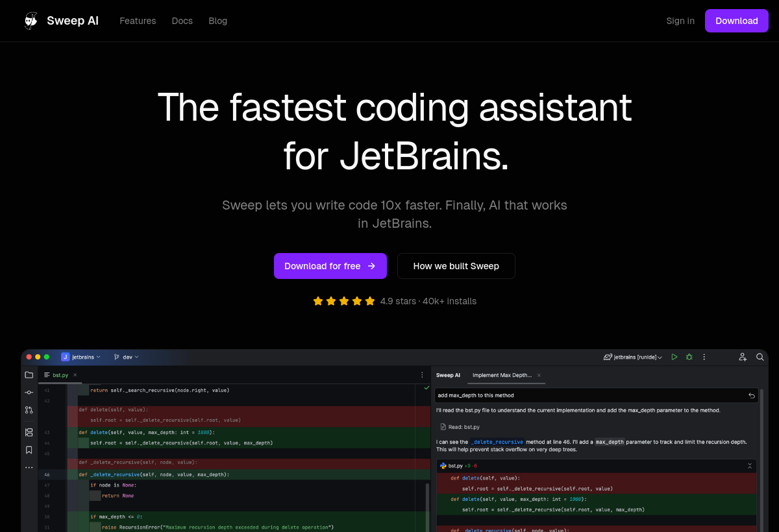Click the Search magnifier icon in IDE toolbar
This screenshot has height=532, width=779.
(760, 357)
